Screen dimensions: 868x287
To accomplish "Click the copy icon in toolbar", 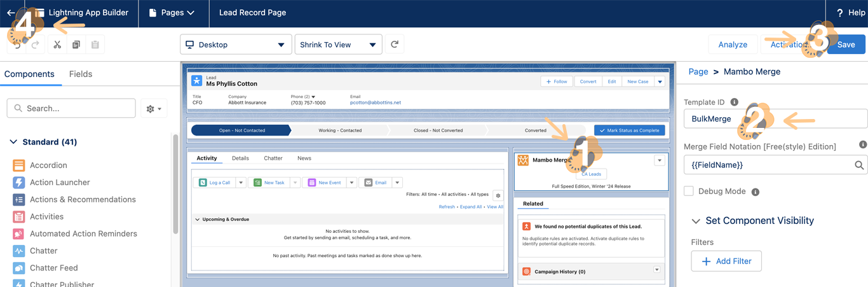I will [76, 45].
